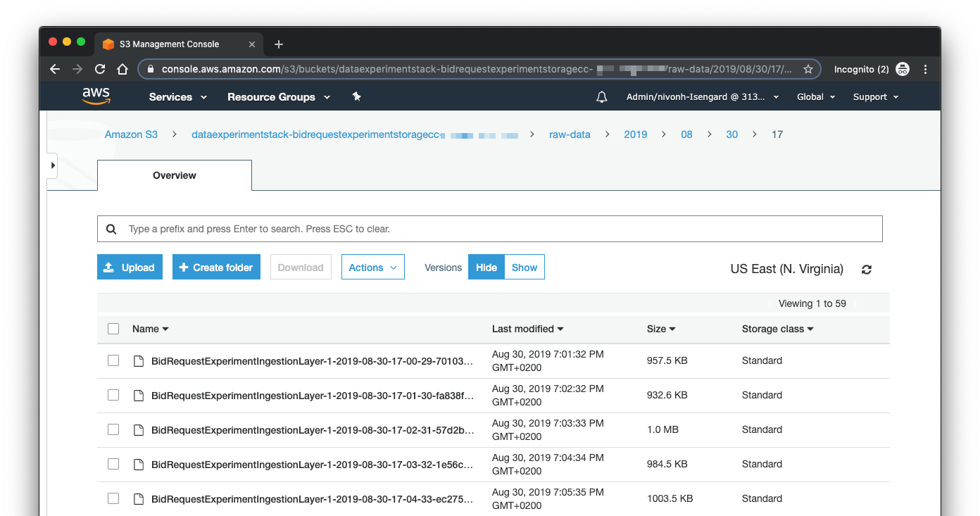The width and height of the screenshot is (980, 516).
Task: Click the Download button
Action: pos(301,268)
